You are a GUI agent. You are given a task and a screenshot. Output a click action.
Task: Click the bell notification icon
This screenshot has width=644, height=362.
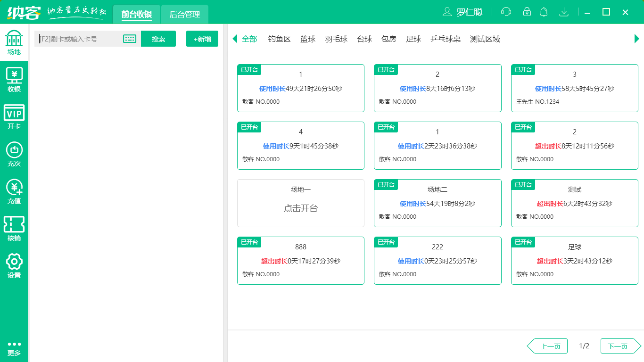544,12
